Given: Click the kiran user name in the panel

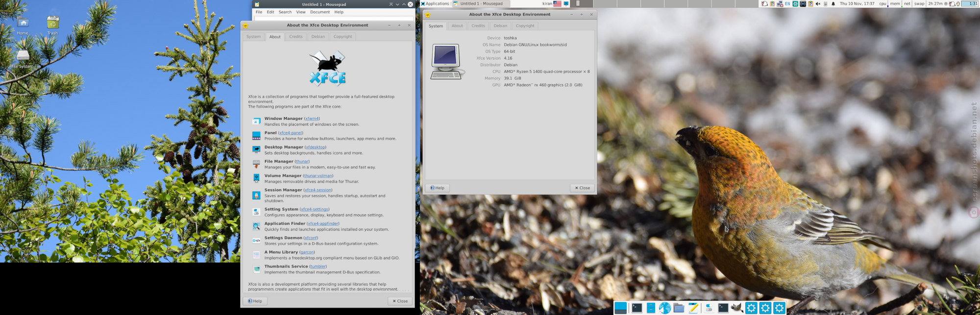Looking at the screenshot, I should (x=547, y=3).
